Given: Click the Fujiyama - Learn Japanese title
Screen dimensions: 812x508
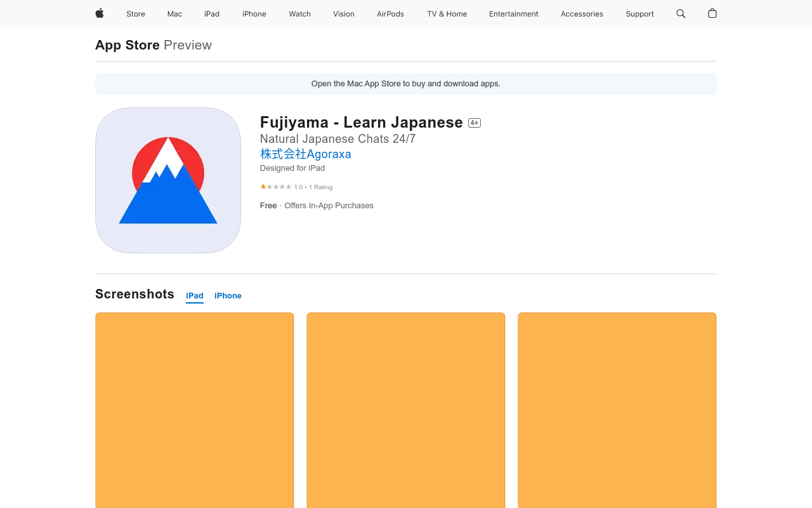Looking at the screenshot, I should coord(362,123).
